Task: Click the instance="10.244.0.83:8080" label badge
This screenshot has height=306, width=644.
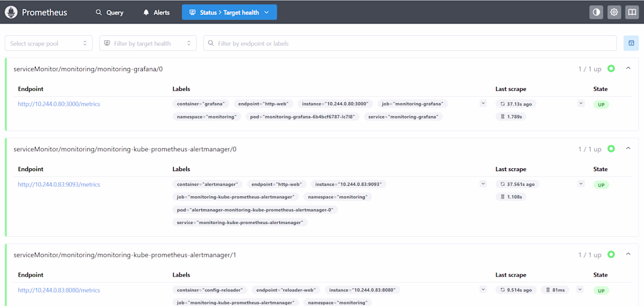Action: tap(362, 290)
